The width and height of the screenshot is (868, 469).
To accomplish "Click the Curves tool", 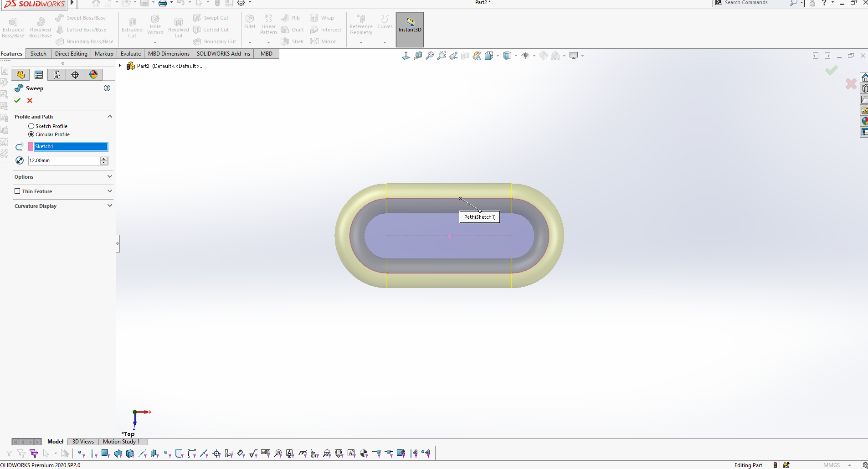I will [x=385, y=22].
